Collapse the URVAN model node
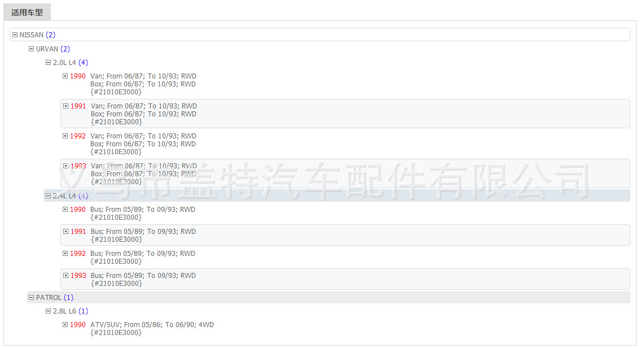The width and height of the screenshot is (644, 348). pos(31,49)
